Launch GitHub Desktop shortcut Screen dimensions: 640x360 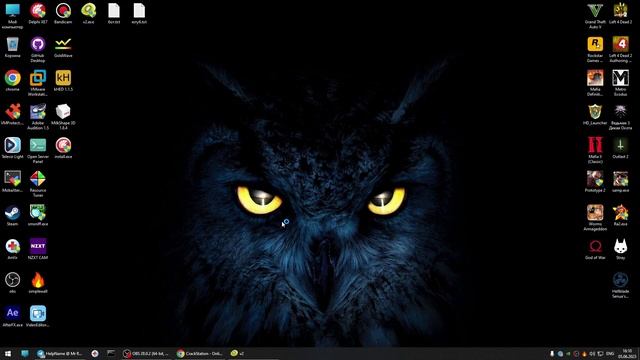(x=38, y=49)
